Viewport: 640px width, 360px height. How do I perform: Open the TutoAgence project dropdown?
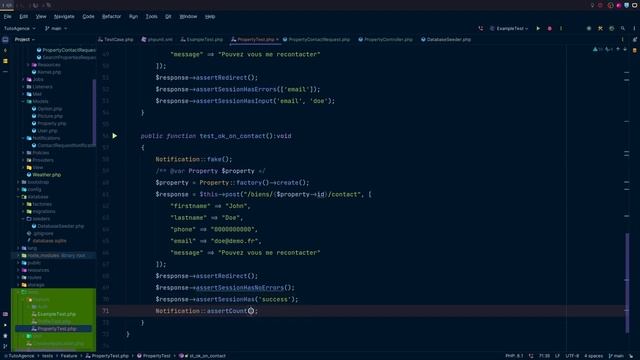[x=20, y=29]
